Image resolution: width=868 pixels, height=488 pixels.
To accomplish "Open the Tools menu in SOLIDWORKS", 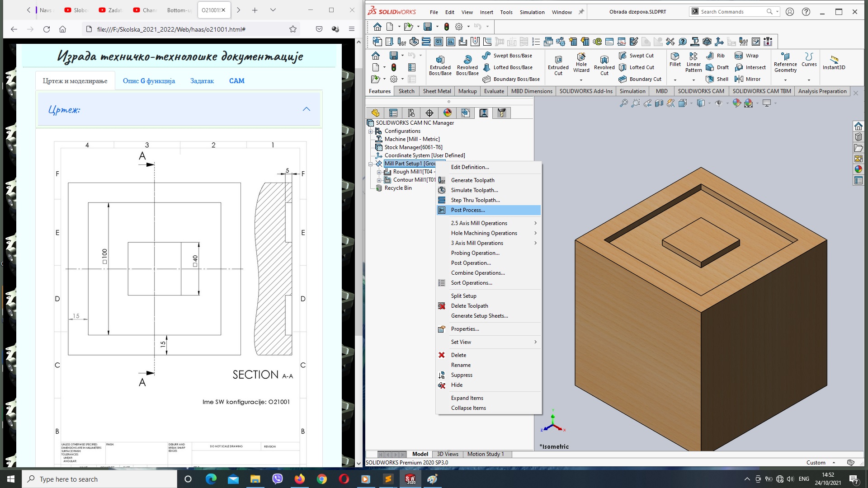I will pos(506,12).
